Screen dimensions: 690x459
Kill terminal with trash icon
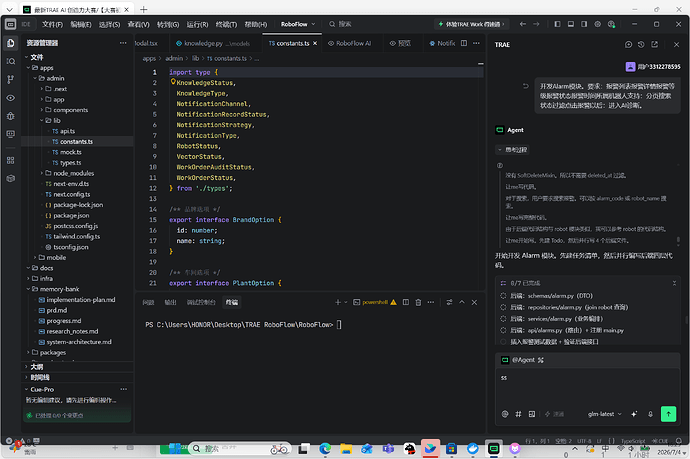click(x=418, y=302)
